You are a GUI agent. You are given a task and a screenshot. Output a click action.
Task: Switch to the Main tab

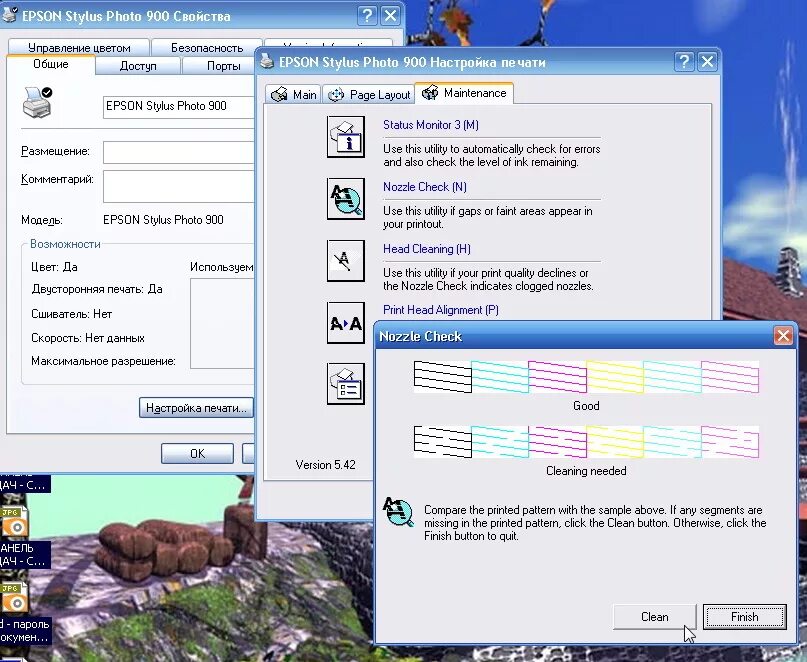pos(294,95)
